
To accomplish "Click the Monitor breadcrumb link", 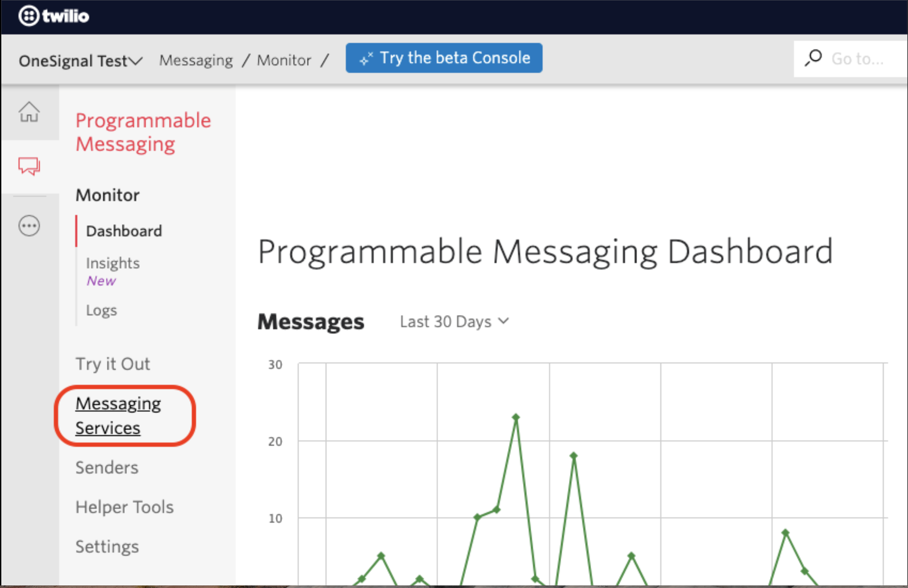I will point(284,60).
